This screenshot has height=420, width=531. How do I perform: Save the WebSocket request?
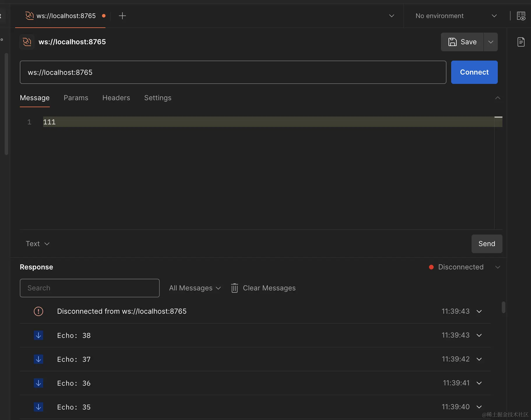(x=462, y=42)
